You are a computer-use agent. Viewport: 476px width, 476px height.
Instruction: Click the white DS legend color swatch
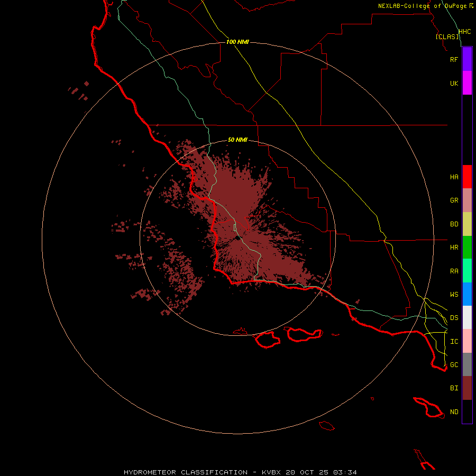coord(467,317)
